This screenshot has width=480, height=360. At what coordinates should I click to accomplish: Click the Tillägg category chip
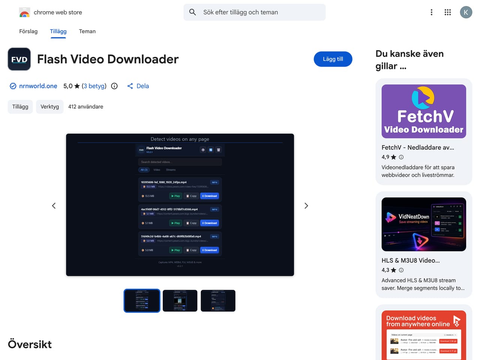tap(20, 107)
